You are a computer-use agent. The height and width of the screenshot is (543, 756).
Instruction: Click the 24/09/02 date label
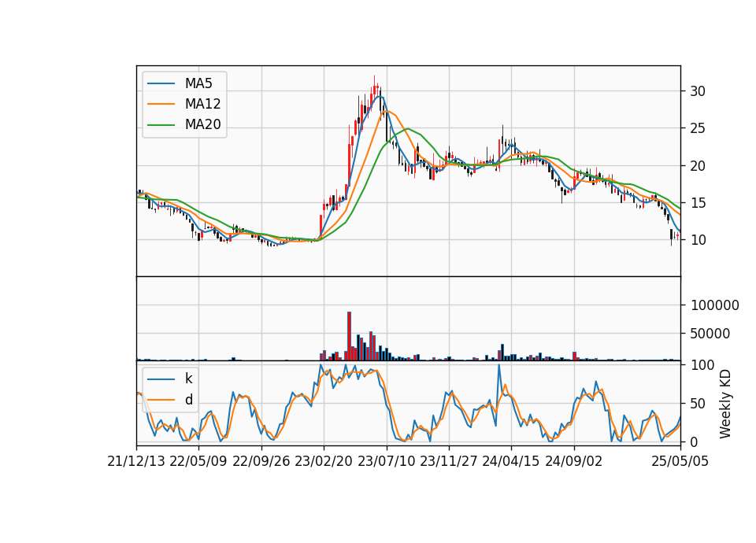(x=574, y=461)
